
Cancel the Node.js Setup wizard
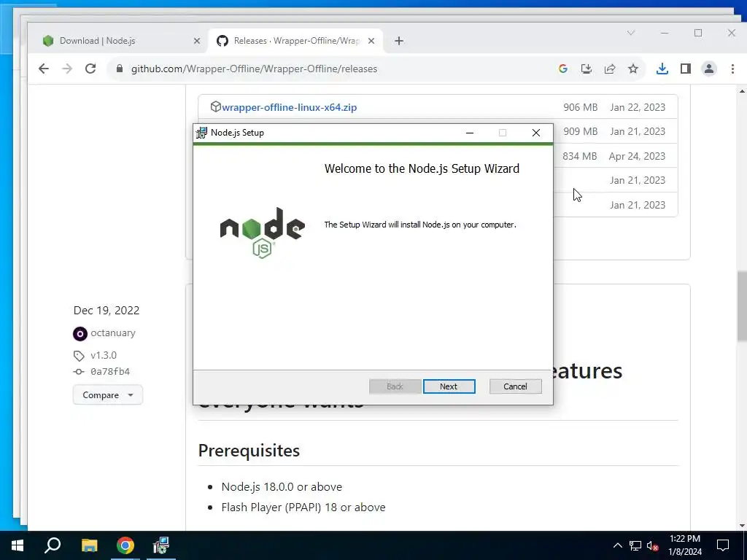tap(515, 386)
